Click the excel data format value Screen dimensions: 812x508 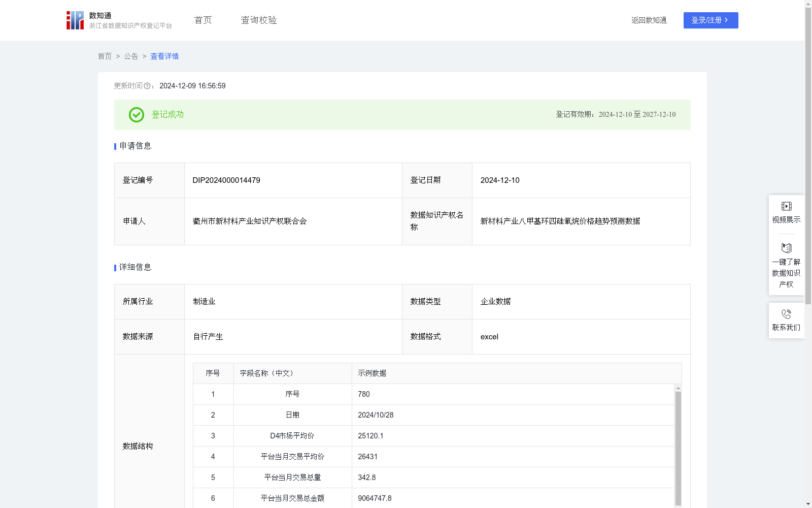click(489, 337)
